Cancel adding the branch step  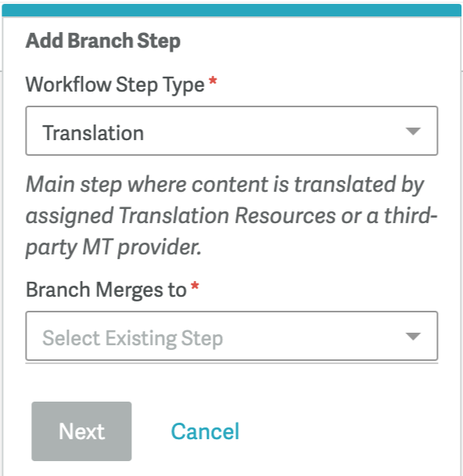[205, 431]
